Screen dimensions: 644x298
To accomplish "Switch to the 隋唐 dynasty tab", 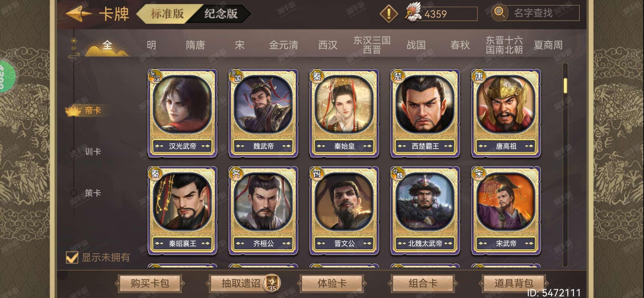I will click(195, 45).
